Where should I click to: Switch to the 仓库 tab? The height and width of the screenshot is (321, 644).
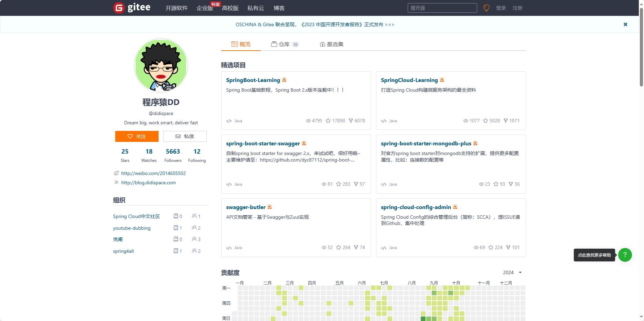click(x=285, y=44)
